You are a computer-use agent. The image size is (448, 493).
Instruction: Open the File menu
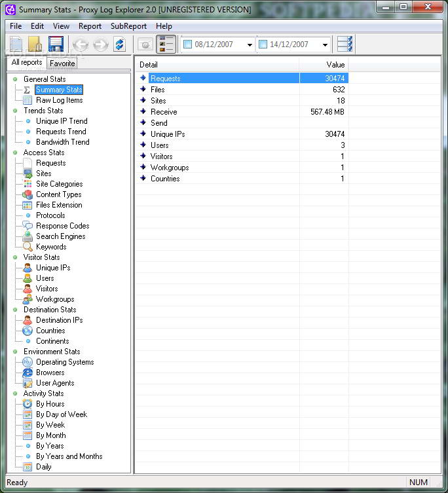[x=16, y=26]
